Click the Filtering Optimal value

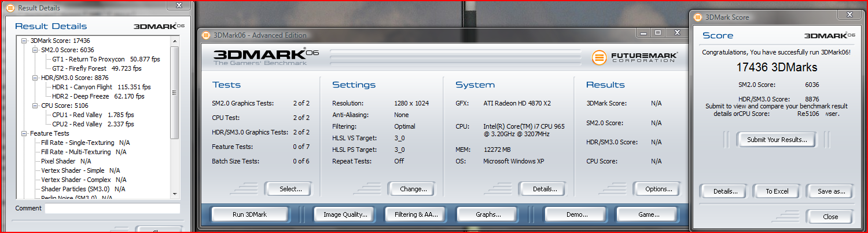(404, 126)
